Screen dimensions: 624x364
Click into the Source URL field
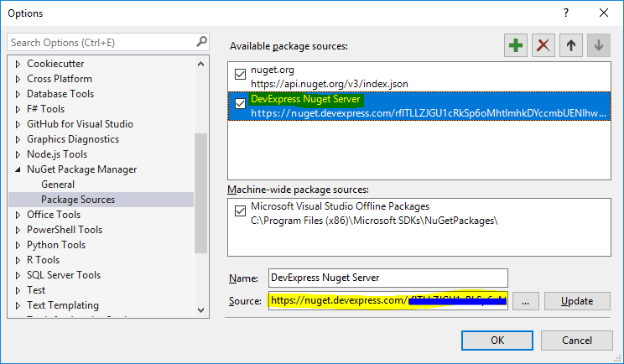(388, 301)
